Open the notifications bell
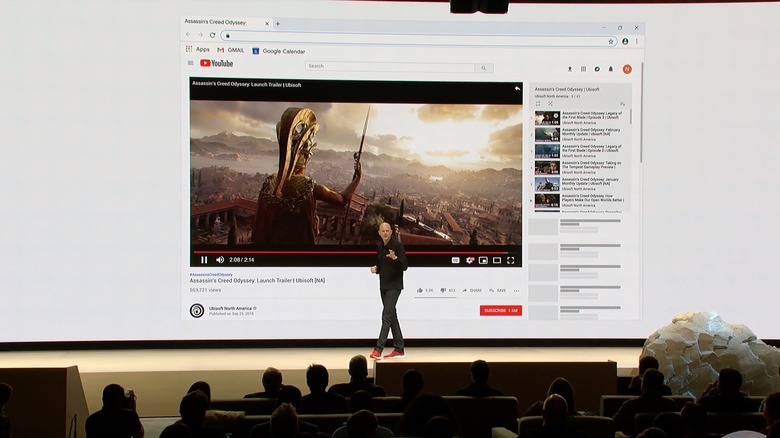The image size is (780, 438). [x=611, y=69]
